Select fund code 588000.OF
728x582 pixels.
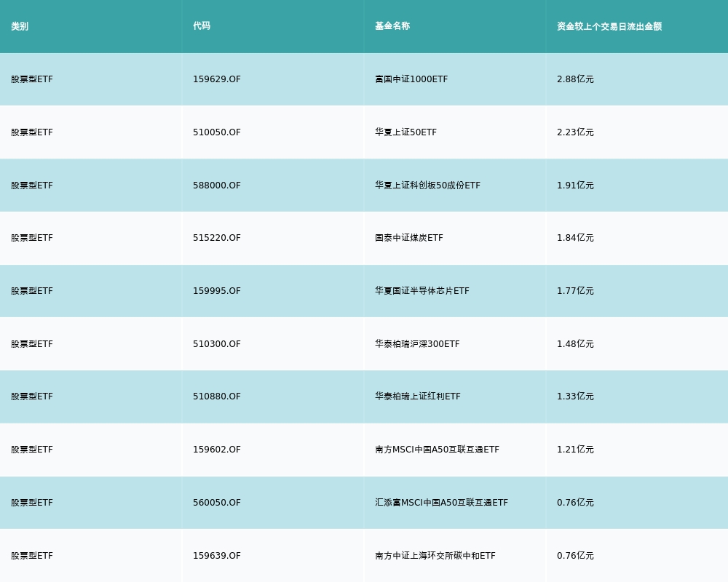click(x=217, y=186)
